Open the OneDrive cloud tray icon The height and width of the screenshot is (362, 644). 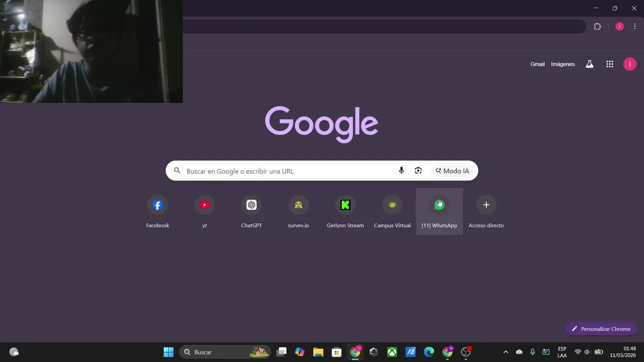coord(519,352)
